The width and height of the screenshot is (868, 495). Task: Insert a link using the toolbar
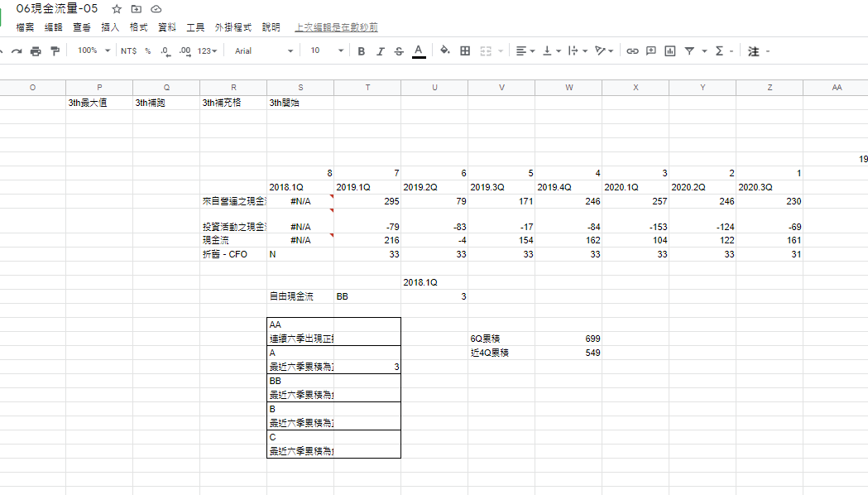(632, 51)
